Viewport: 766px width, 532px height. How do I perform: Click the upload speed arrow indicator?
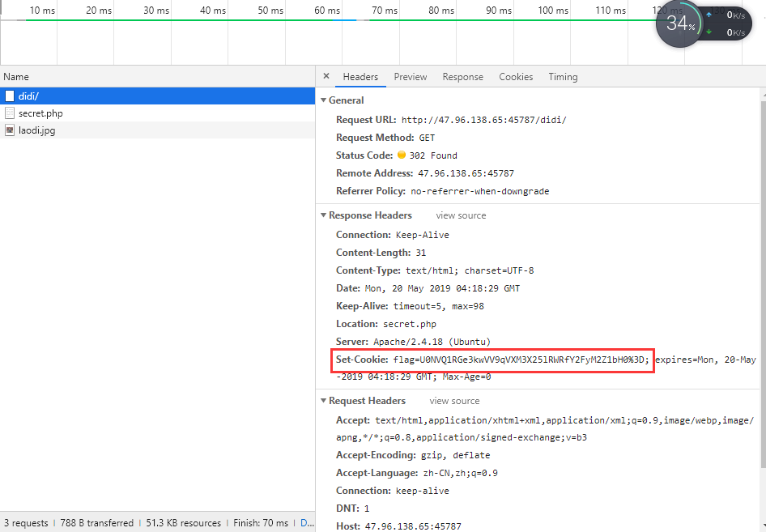click(709, 15)
